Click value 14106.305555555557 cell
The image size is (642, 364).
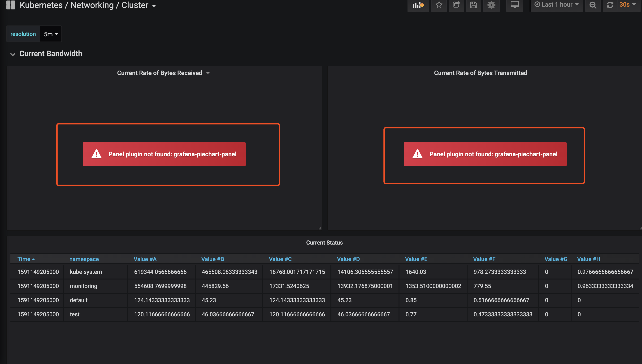(x=365, y=272)
